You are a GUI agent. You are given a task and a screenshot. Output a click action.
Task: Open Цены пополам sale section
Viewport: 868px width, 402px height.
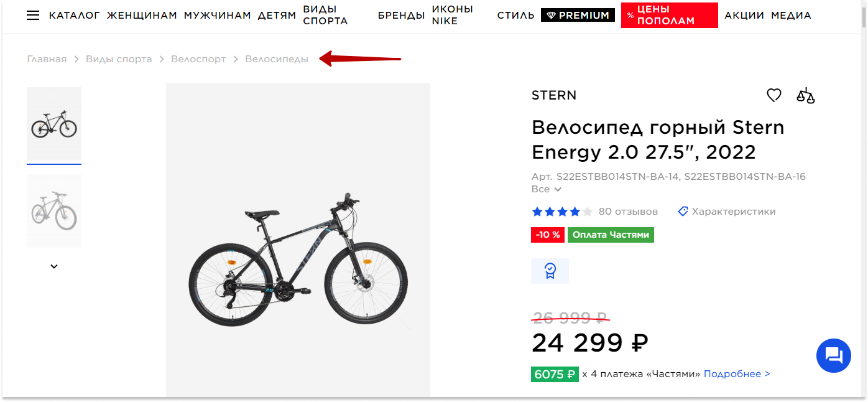[x=669, y=16]
